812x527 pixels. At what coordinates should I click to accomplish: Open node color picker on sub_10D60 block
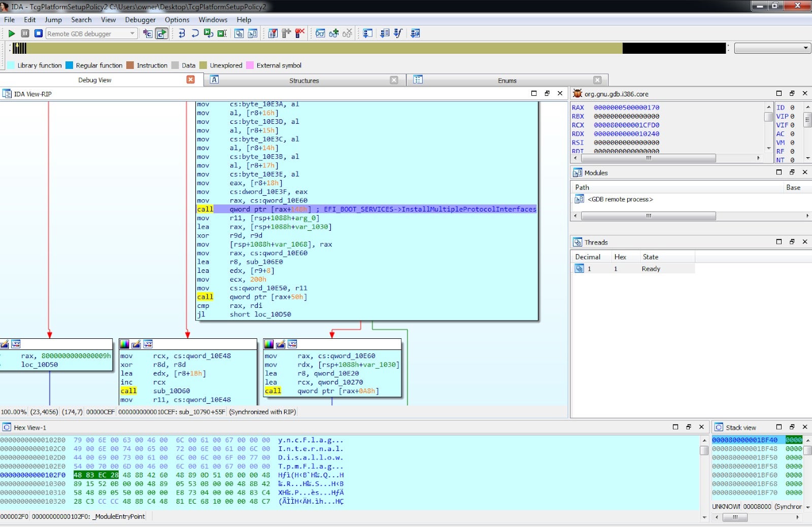point(124,344)
